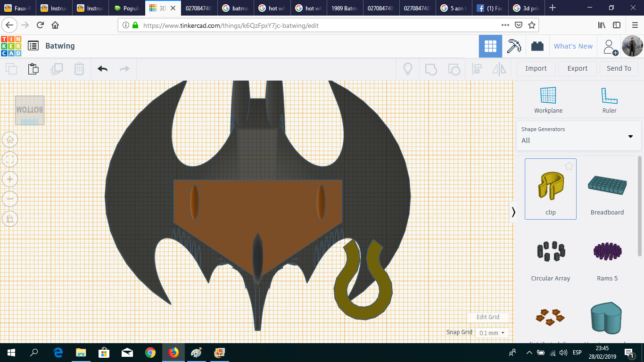Open the Firefox Library menu
The image size is (644, 362).
[602, 25]
